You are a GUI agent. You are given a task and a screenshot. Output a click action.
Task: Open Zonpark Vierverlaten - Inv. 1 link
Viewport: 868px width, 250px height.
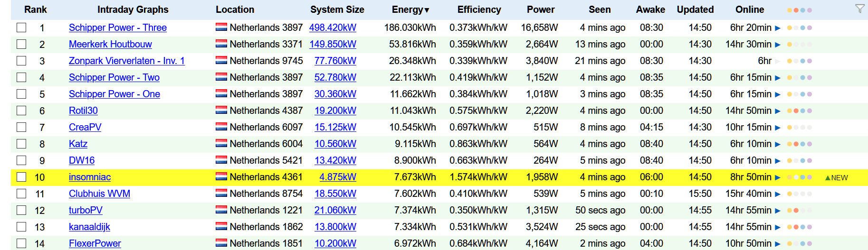(127, 61)
